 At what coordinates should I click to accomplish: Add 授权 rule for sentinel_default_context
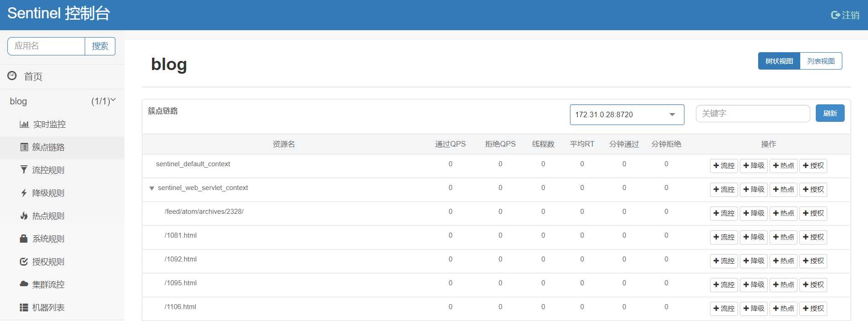point(813,166)
